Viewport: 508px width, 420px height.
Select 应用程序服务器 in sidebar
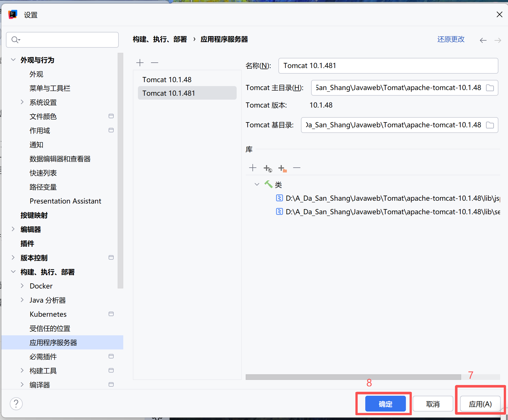(x=62, y=342)
